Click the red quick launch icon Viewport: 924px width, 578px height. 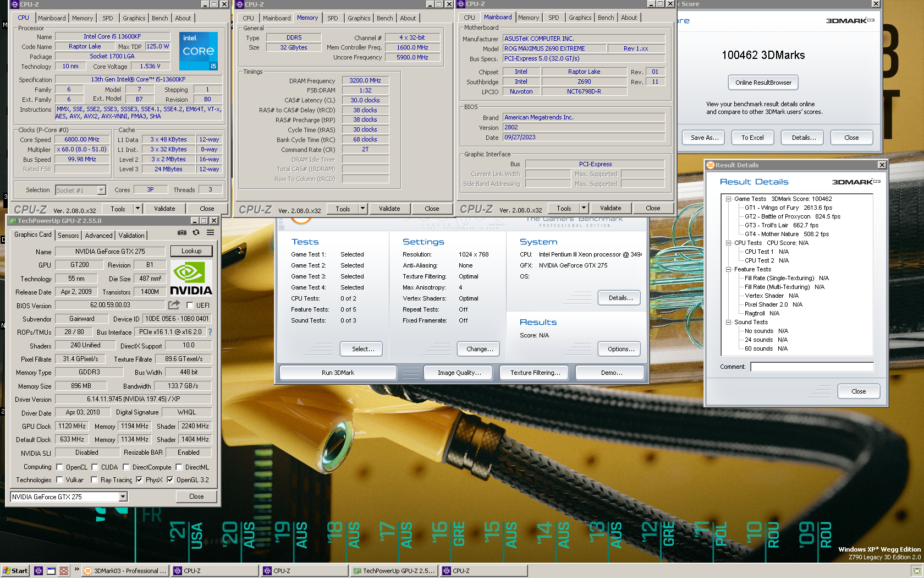pos(64,571)
